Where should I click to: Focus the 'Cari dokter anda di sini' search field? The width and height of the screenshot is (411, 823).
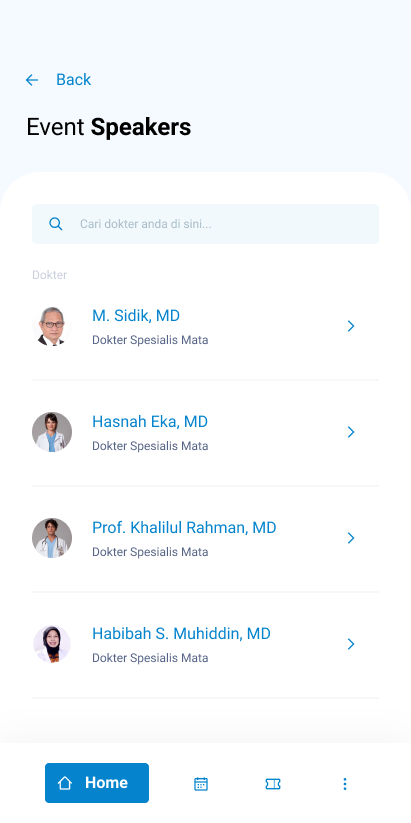pyautogui.click(x=205, y=224)
